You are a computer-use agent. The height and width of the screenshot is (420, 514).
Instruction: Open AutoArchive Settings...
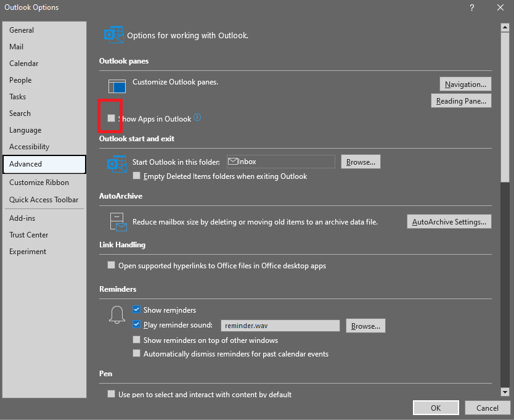(449, 222)
